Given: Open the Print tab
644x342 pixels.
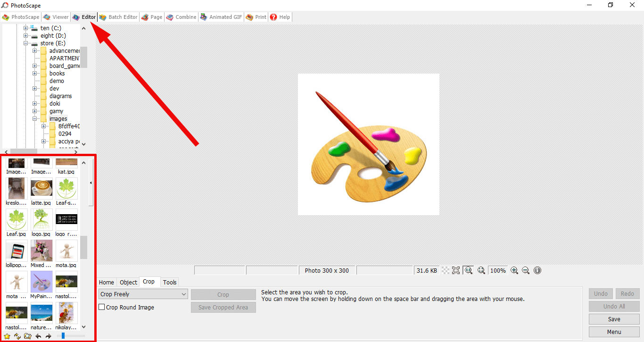Looking at the screenshot, I should click(x=256, y=17).
